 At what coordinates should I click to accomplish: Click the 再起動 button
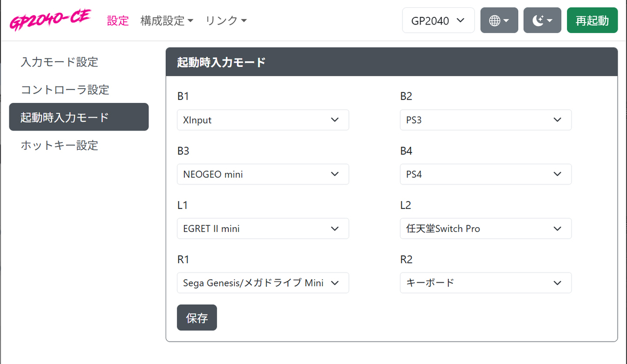[592, 20]
